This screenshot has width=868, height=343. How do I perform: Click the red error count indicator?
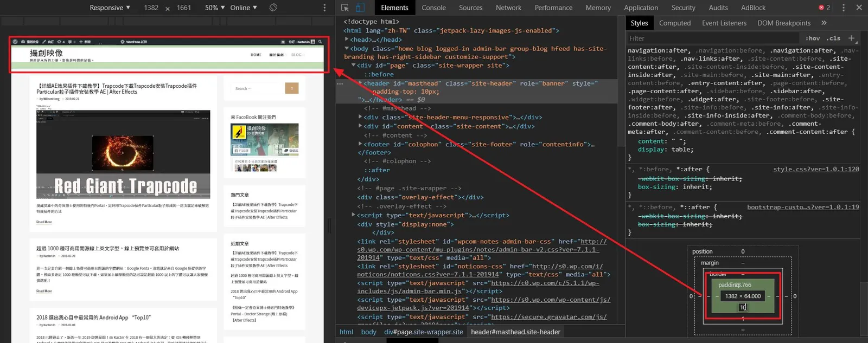click(x=825, y=8)
